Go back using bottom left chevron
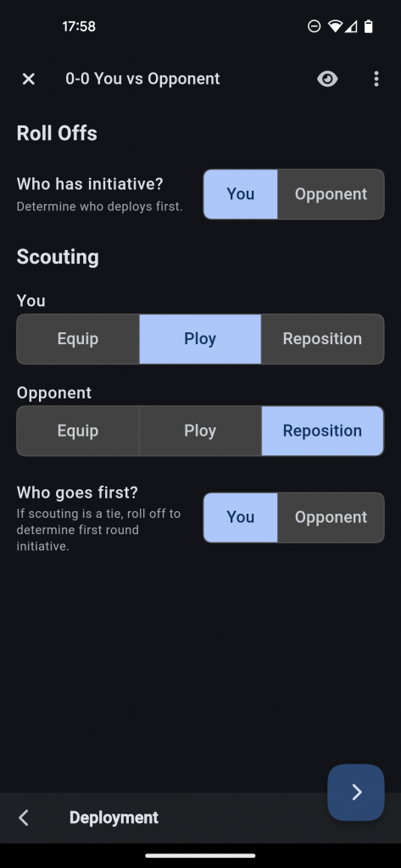401x868 pixels. click(23, 818)
